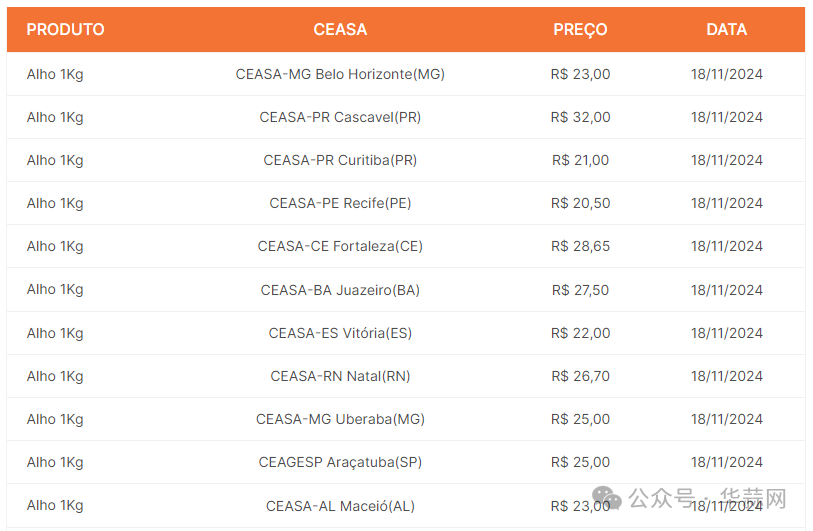The height and width of the screenshot is (531, 813).
Task: Select the PRODUTO column header
Action: 65,30
